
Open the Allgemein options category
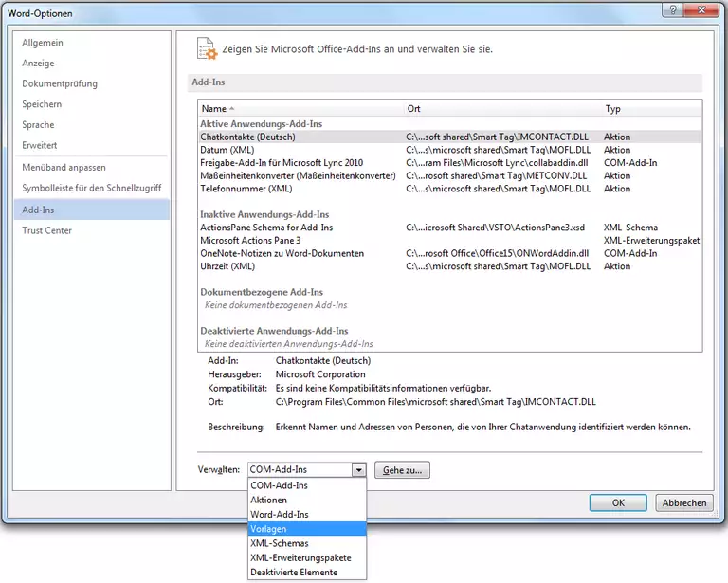[43, 43]
